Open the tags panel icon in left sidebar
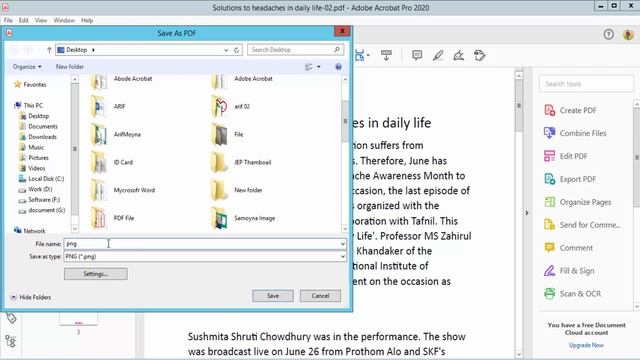The image size is (640, 360). coord(11,318)
